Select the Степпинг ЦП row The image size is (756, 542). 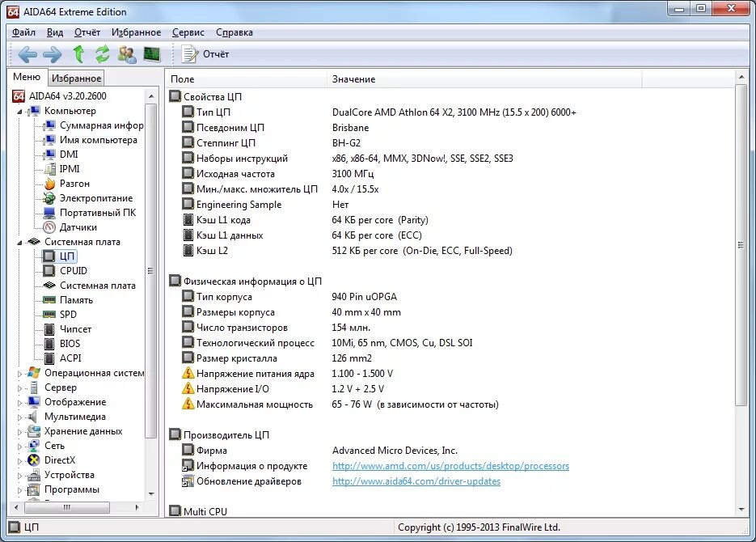pos(272,143)
